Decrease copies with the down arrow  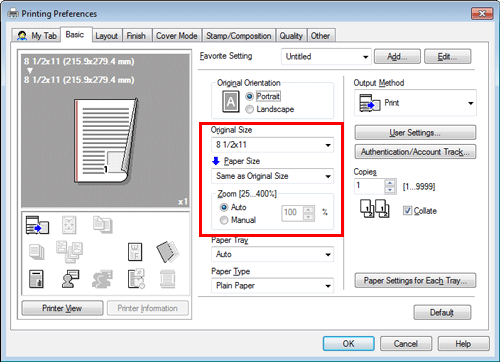pyautogui.click(x=389, y=190)
